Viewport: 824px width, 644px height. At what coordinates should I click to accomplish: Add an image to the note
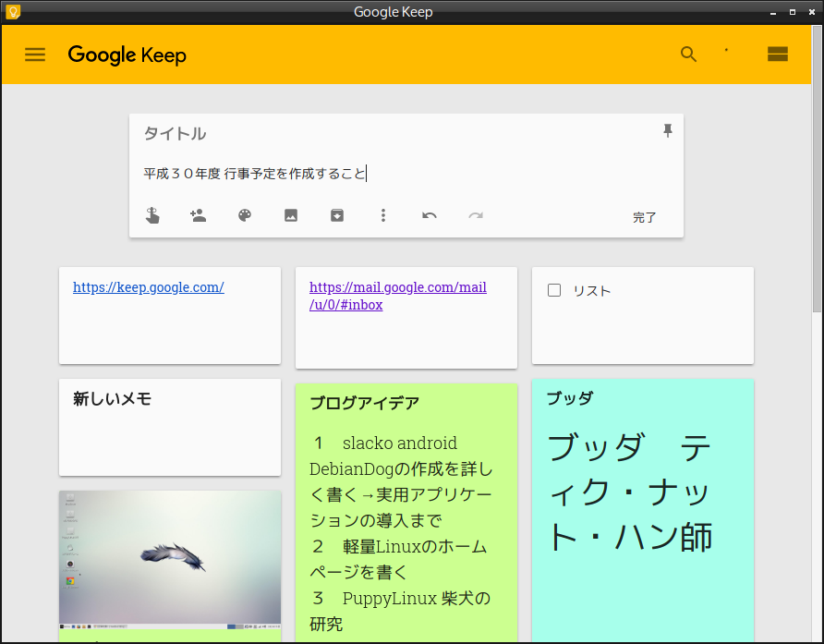coord(291,215)
